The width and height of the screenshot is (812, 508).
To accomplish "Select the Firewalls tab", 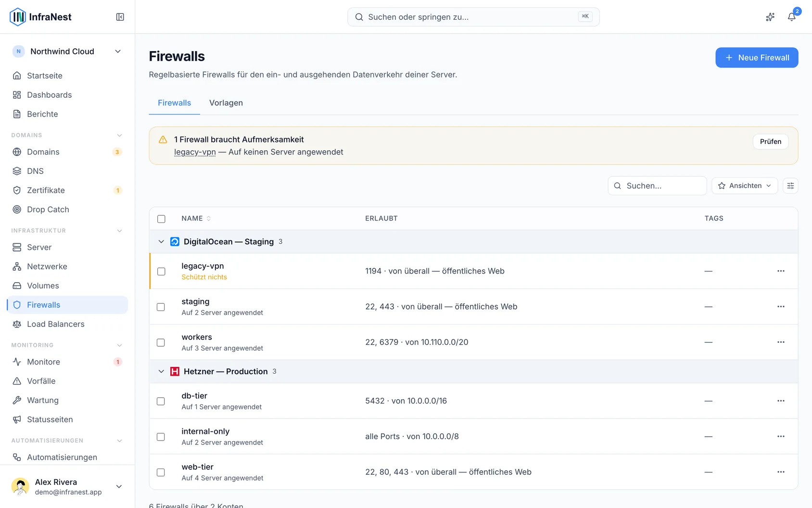I will pyautogui.click(x=175, y=103).
